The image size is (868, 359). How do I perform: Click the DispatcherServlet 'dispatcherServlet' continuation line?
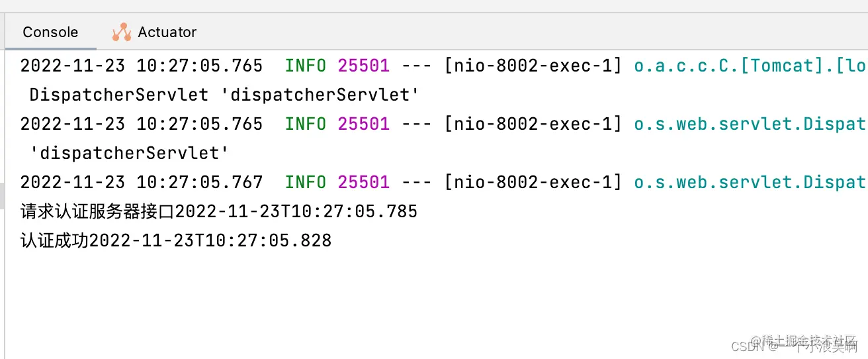click(224, 95)
